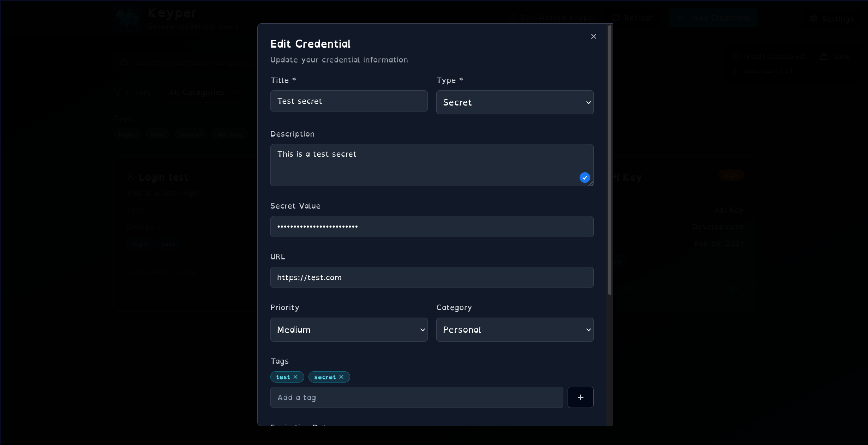Open the Type dropdown showing Secret
868x445 pixels.
coord(515,102)
